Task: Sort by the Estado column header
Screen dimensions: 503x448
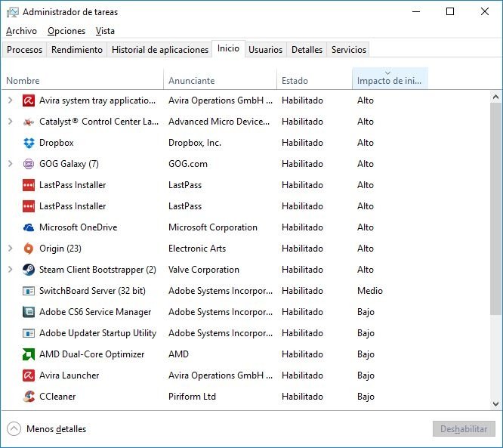Action: [314, 79]
